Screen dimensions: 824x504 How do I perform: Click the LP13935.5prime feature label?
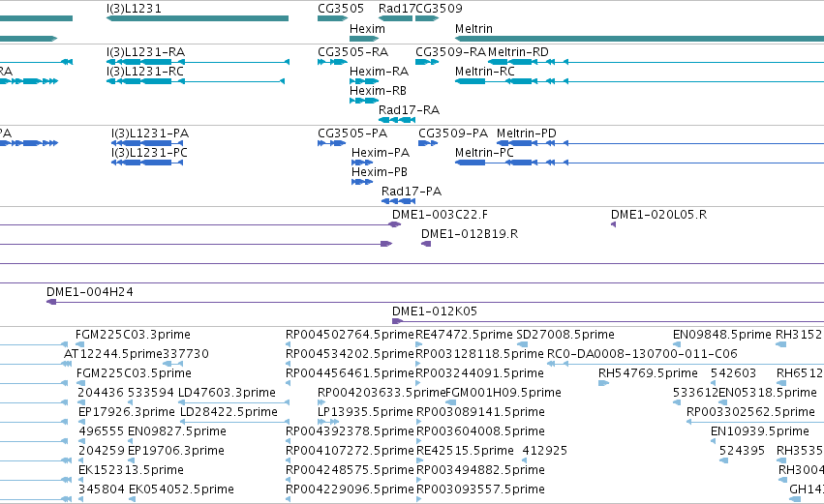(x=365, y=412)
